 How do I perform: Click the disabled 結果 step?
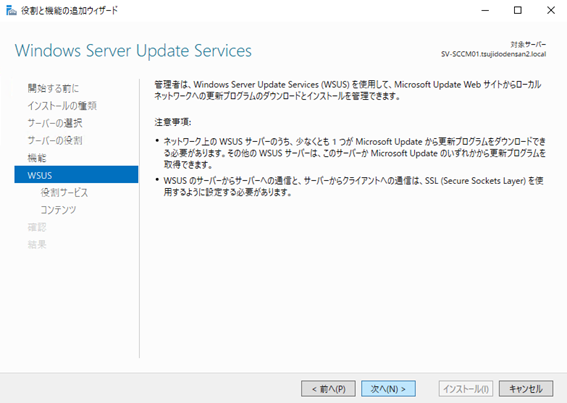[x=37, y=244]
